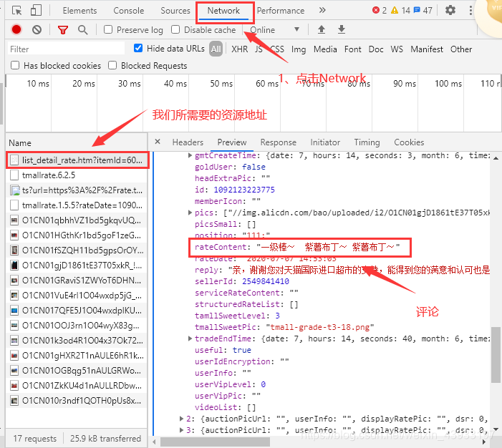The image size is (502, 448).
Task: Click the blue message count badge
Action: [423, 10]
